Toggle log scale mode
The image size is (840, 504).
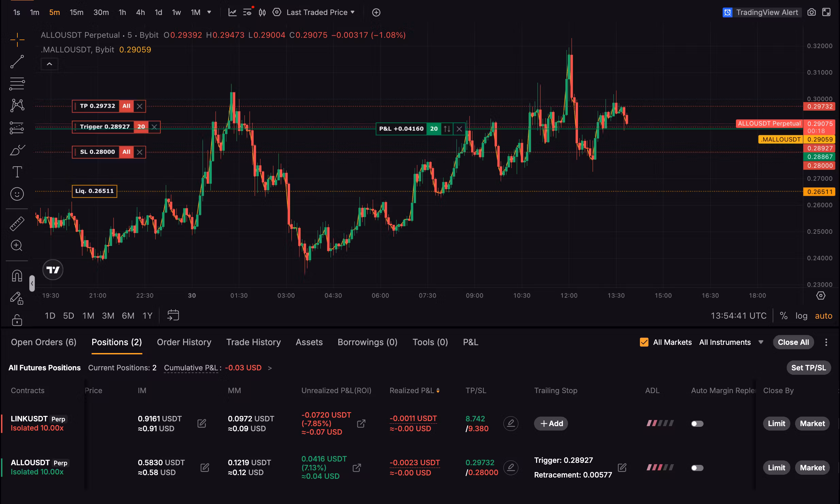pos(802,316)
